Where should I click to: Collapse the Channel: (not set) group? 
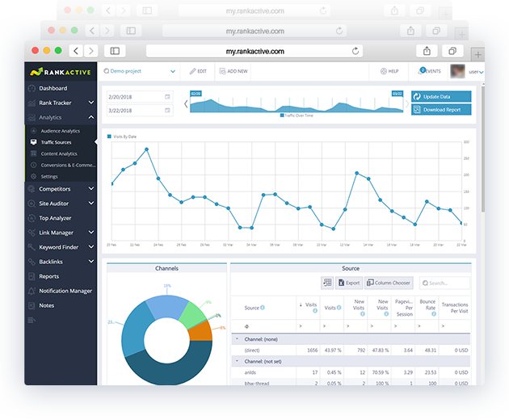point(237,361)
